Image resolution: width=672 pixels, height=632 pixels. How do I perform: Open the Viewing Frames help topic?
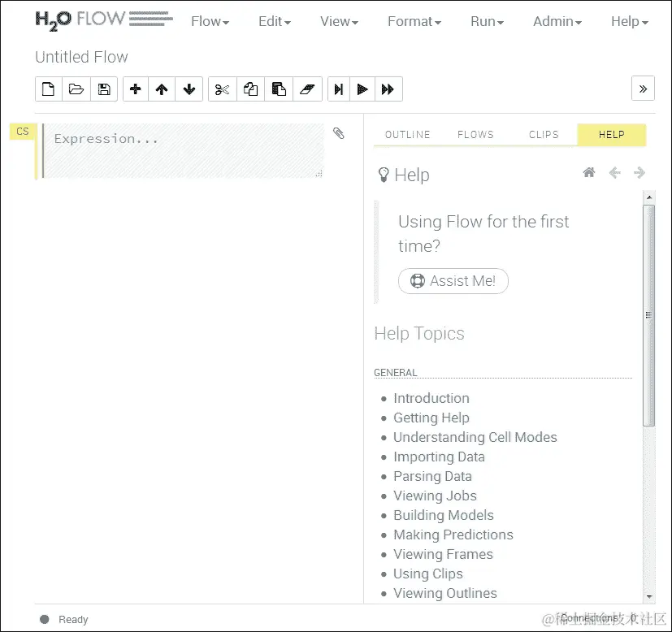(x=443, y=554)
